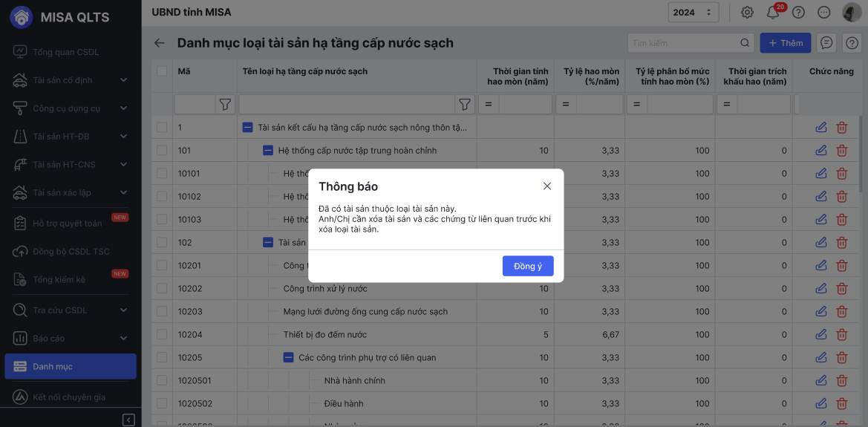This screenshot has height=427, width=868.
Task: Select the Danh mục sidebar item
Action: [71, 367]
